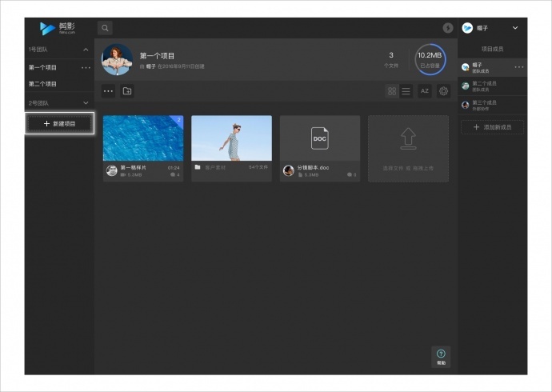Click the 飘影 logo icon
552x392 pixels.
[x=48, y=28]
